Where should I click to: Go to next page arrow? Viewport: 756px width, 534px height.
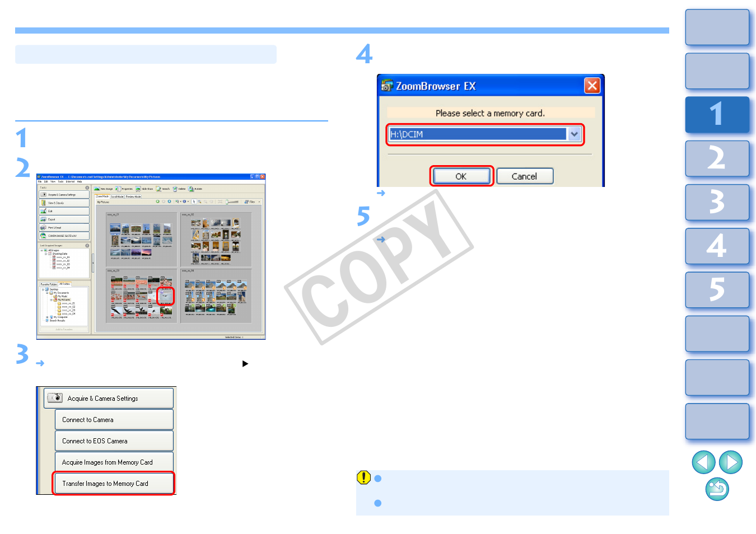pyautogui.click(x=731, y=462)
